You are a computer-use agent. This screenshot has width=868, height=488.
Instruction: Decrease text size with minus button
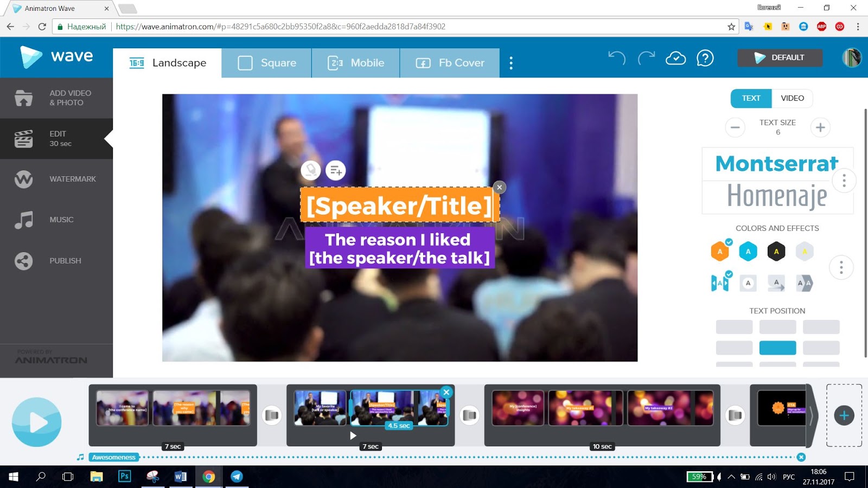click(x=735, y=127)
